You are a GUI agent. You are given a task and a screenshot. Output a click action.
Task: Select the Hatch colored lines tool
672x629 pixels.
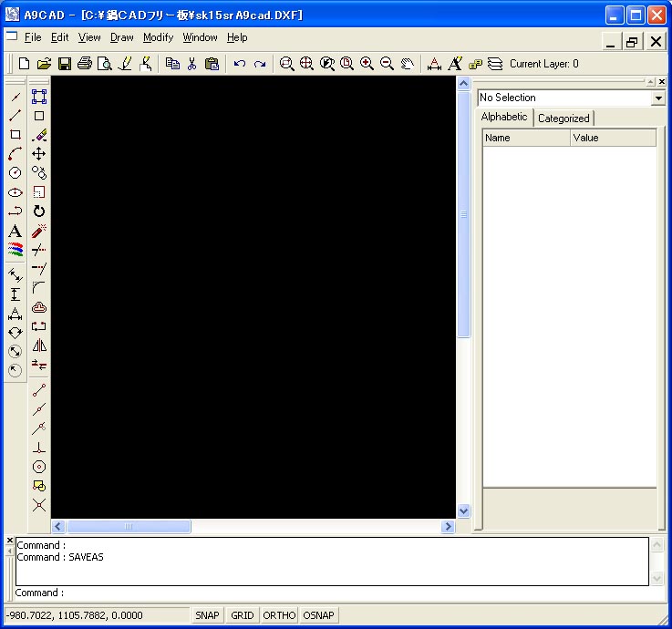[x=15, y=250]
